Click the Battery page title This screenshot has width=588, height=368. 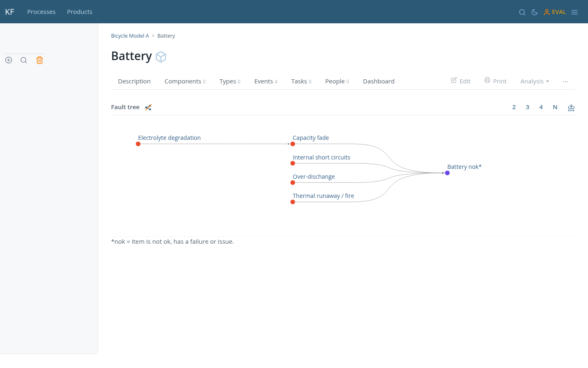pos(131,56)
